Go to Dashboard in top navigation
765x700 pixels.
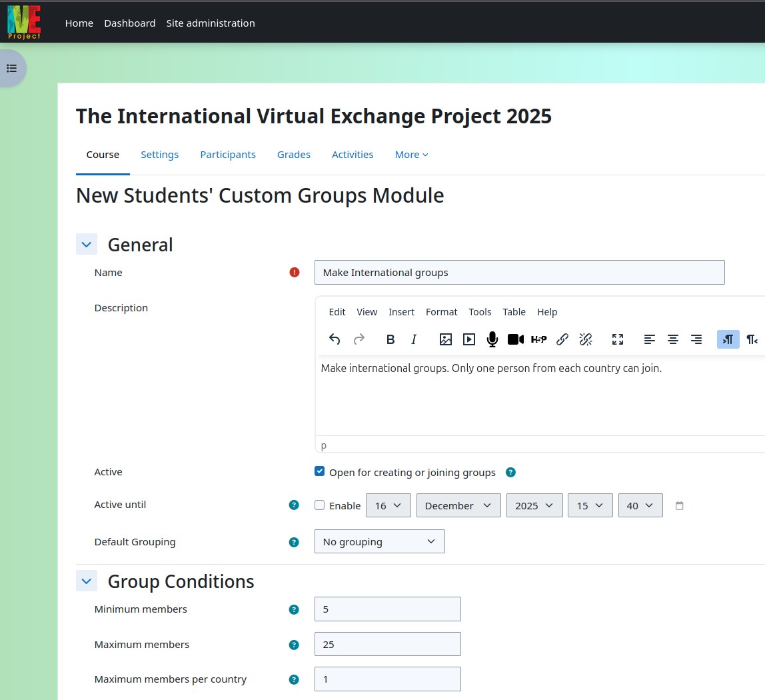click(x=130, y=23)
